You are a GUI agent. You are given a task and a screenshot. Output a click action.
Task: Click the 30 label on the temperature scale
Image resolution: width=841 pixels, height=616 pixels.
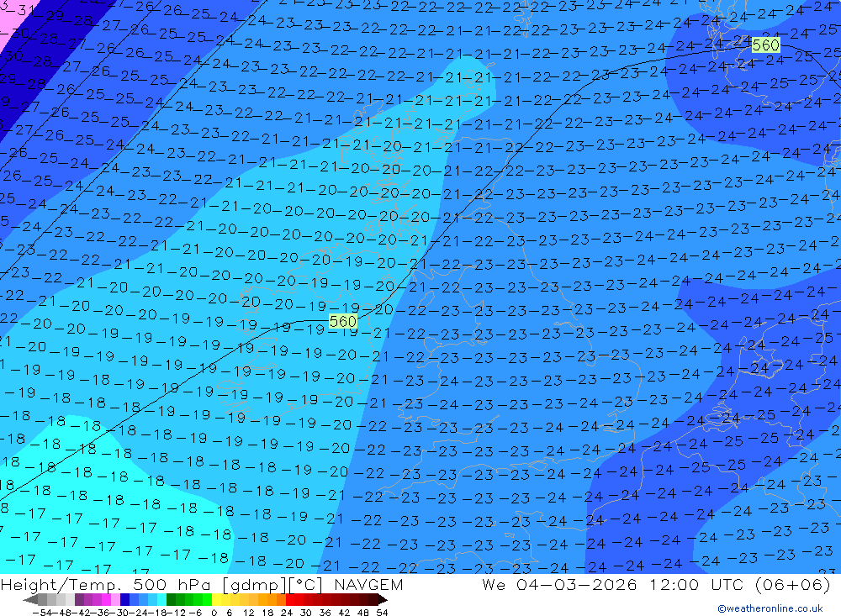coord(306,613)
